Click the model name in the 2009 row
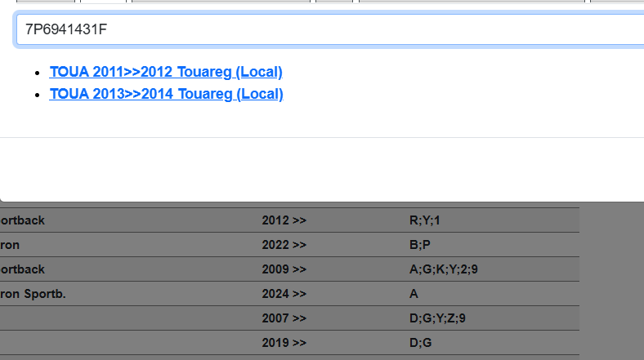The width and height of the screenshot is (644, 360). [23, 269]
